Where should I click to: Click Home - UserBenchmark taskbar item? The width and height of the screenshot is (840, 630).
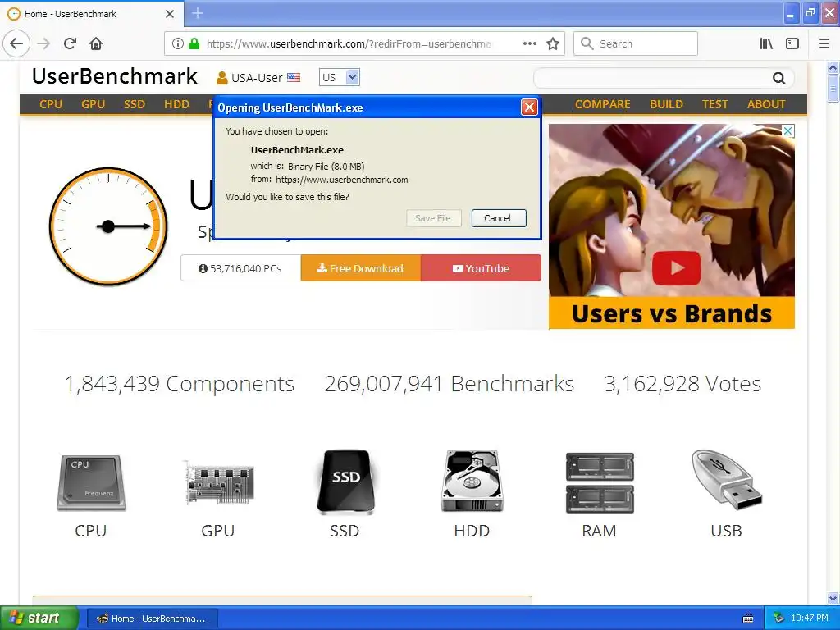152,619
